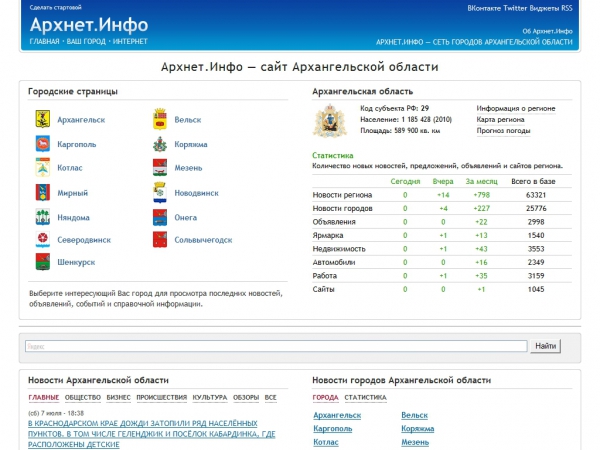
Task: Open Архангельск in the city news list
Action: 337,415
